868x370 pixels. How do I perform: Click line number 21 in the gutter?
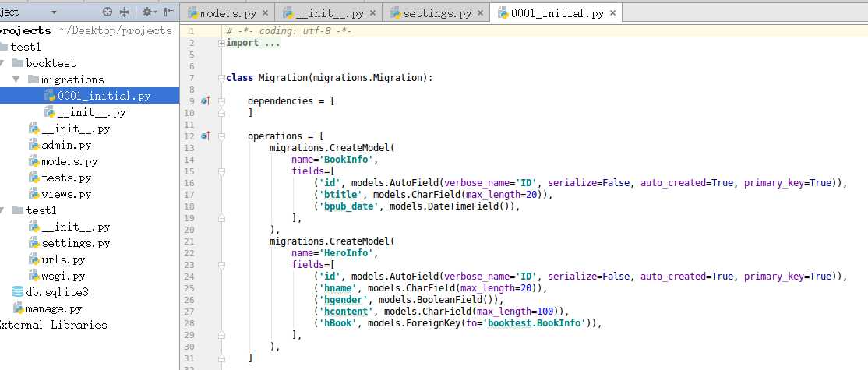(x=189, y=241)
